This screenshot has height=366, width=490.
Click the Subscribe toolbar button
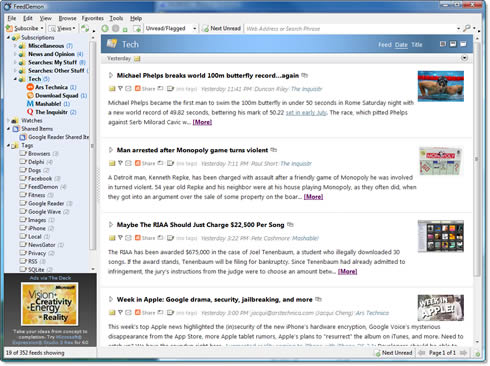click(24, 28)
